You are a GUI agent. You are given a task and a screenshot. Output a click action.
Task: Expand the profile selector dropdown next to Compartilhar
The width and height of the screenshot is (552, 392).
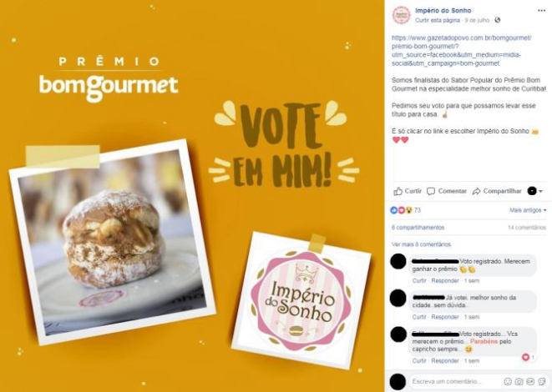click(534, 191)
